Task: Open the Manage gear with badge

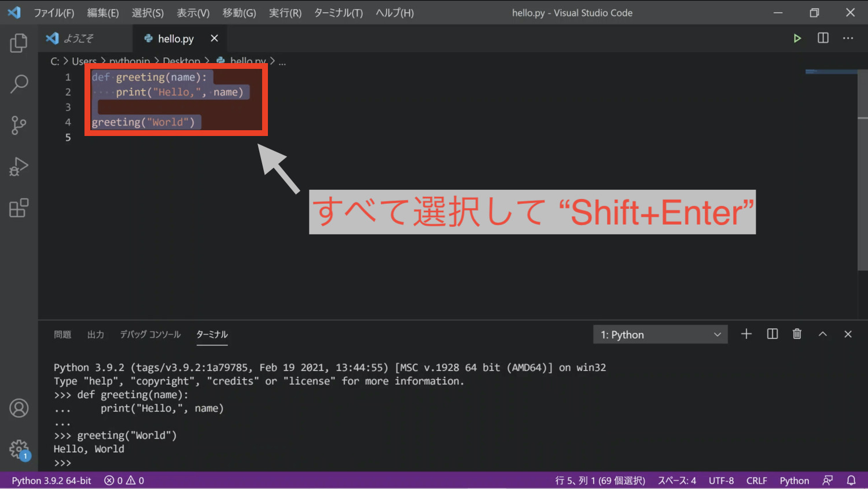Action: click(x=19, y=450)
